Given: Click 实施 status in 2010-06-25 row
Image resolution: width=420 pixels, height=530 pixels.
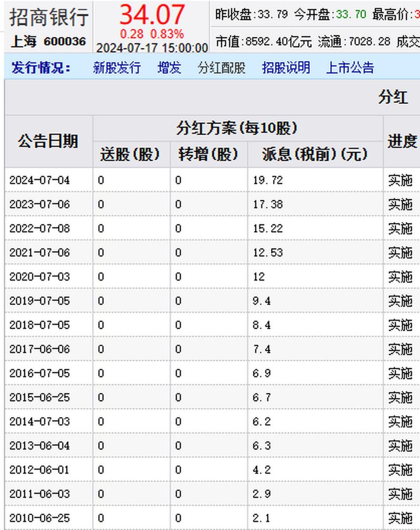Looking at the screenshot, I should click(x=401, y=518).
